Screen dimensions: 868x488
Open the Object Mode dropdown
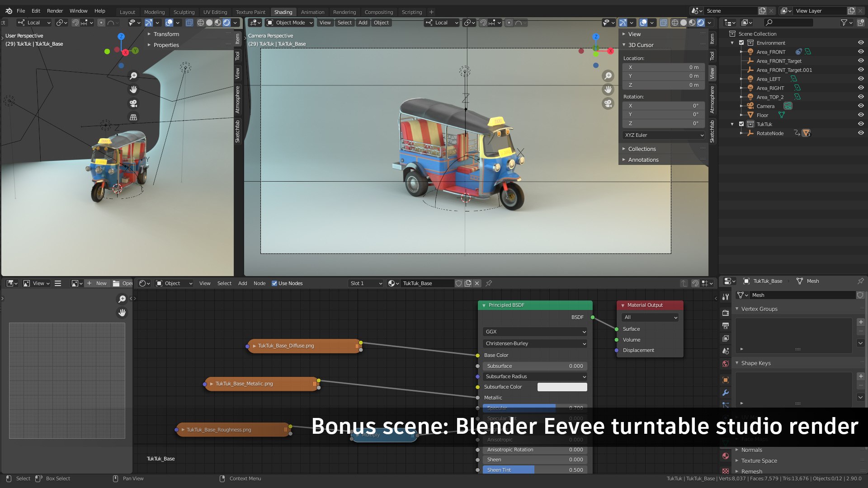pos(290,23)
